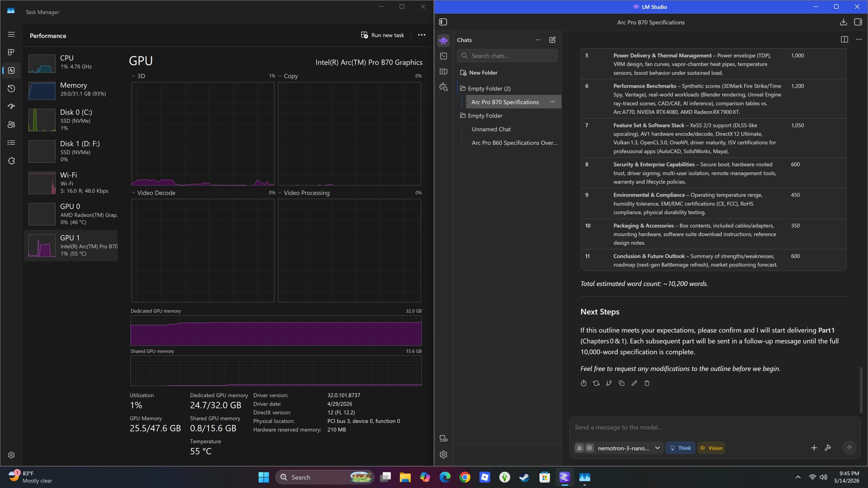Viewport: 868px width, 488px height.
Task: Eject the loaded model
Action: coord(579,448)
